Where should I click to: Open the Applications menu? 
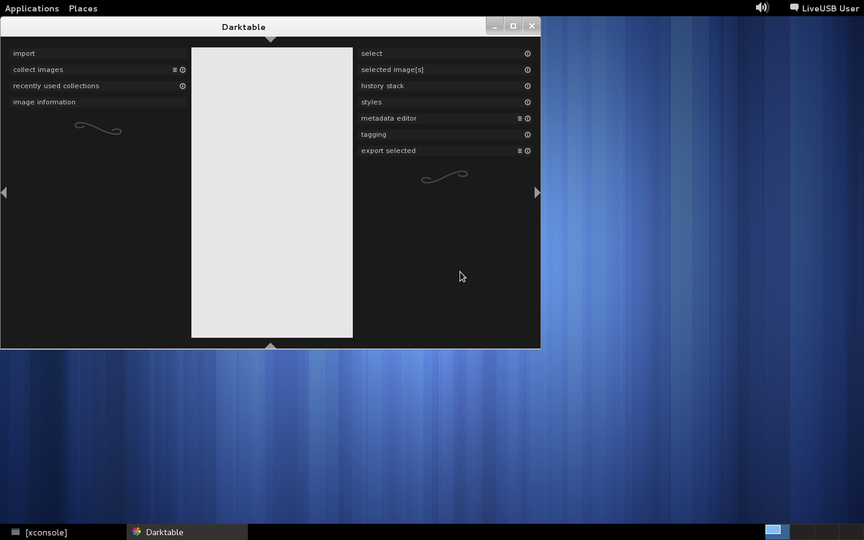coord(32,8)
